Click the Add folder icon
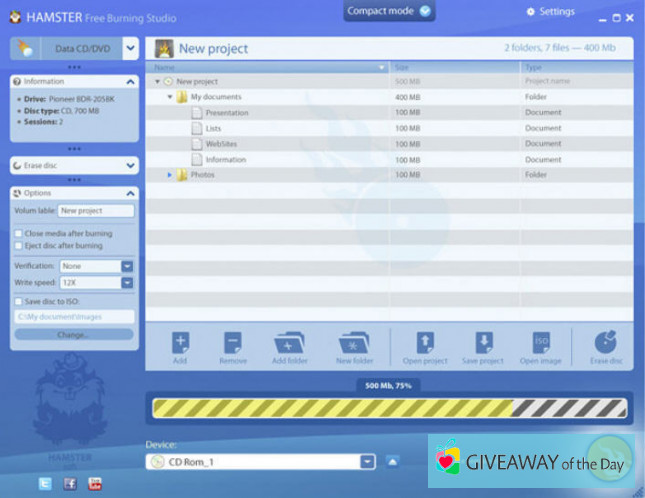 tap(290, 345)
